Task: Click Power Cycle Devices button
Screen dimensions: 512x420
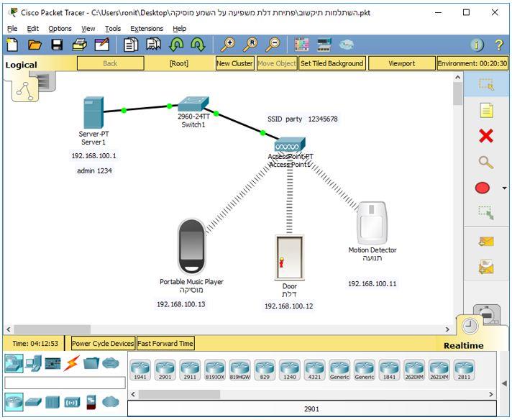Action: coord(103,344)
